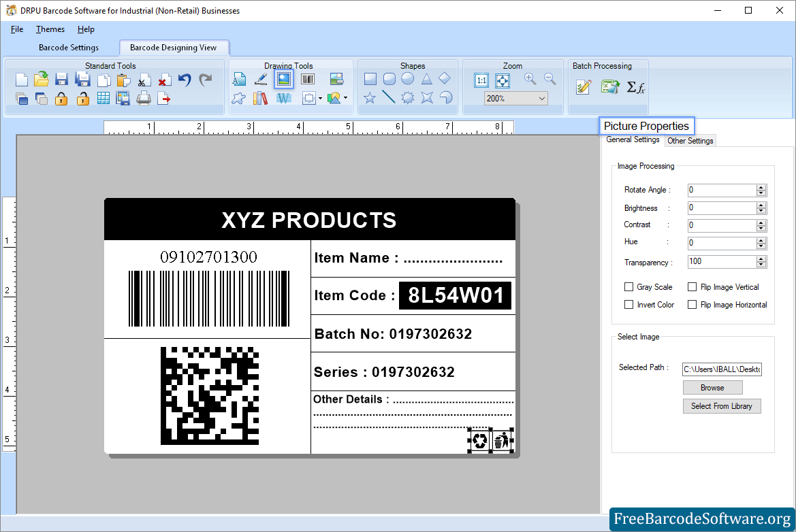Save the label with the single floppy icon
This screenshot has height=532, width=796.
click(x=61, y=80)
